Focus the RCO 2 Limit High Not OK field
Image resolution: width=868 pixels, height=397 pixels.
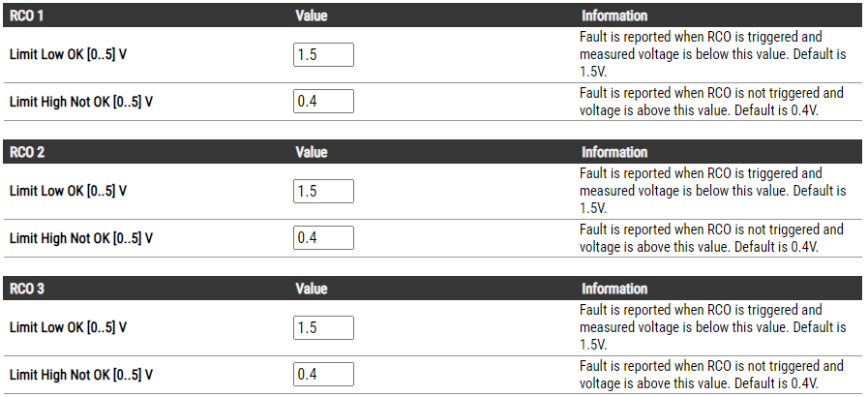[323, 238]
